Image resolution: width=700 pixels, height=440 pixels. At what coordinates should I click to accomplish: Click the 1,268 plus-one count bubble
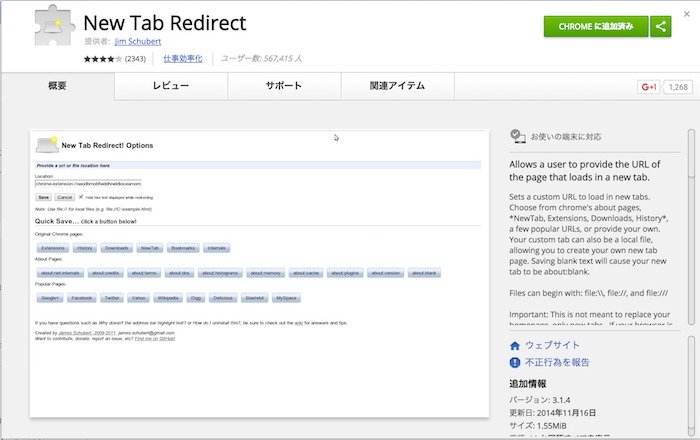[x=677, y=87]
